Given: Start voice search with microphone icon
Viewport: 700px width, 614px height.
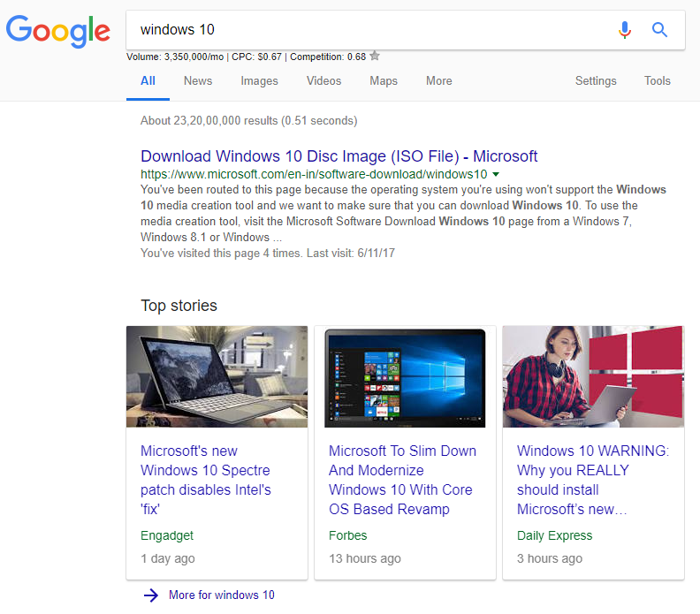Looking at the screenshot, I should point(625,30).
